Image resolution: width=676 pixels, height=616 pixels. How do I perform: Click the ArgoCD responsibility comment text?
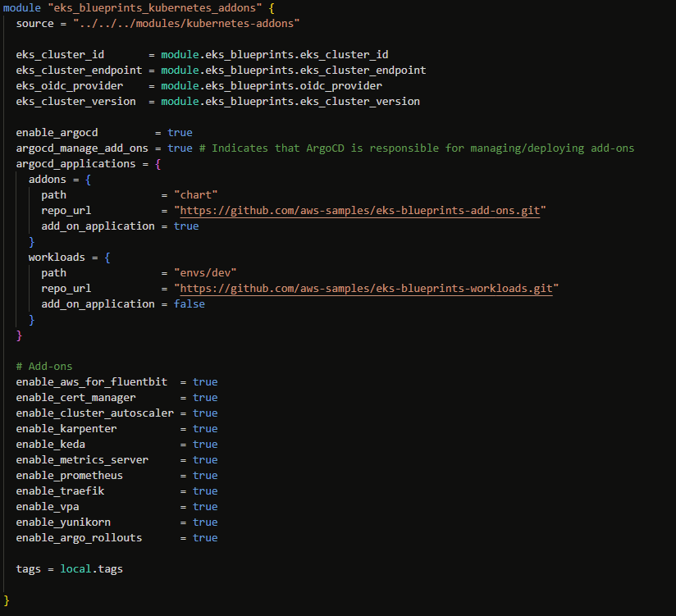(x=417, y=148)
